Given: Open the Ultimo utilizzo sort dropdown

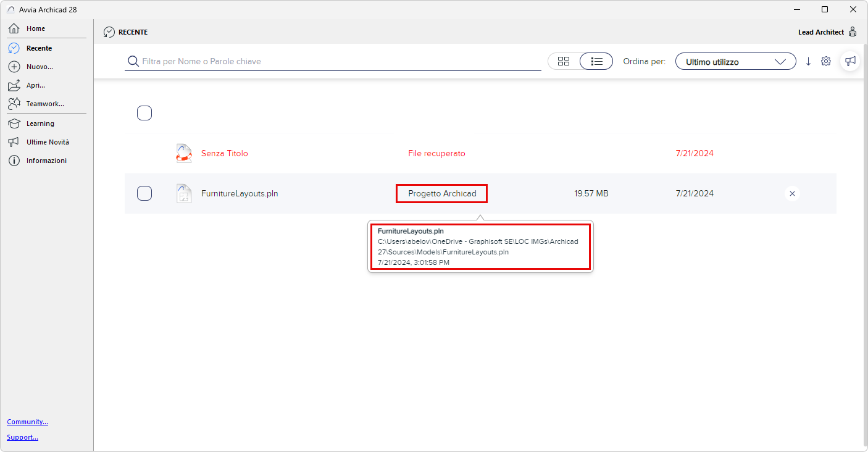Looking at the screenshot, I should point(735,61).
